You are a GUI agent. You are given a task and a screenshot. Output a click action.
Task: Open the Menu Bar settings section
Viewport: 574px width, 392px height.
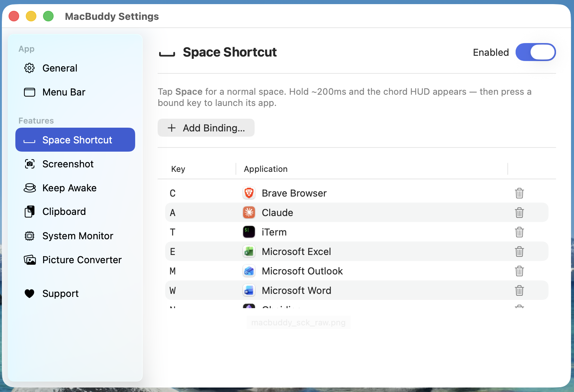(75, 92)
